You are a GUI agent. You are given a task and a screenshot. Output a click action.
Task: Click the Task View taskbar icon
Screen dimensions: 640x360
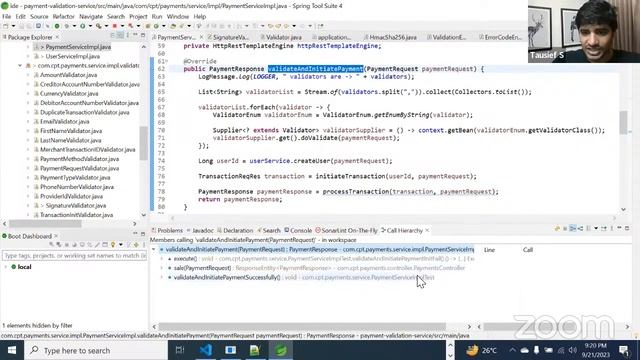click(x=180, y=350)
